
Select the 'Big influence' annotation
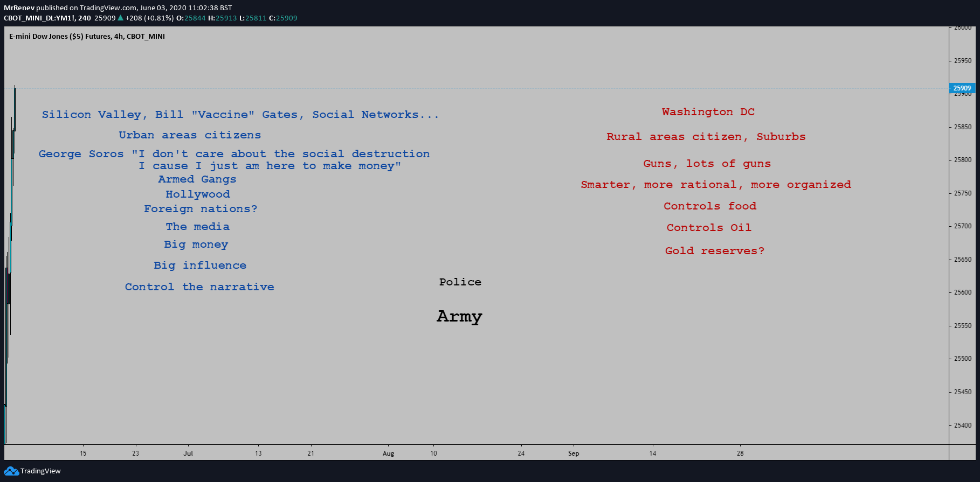pyautogui.click(x=200, y=266)
